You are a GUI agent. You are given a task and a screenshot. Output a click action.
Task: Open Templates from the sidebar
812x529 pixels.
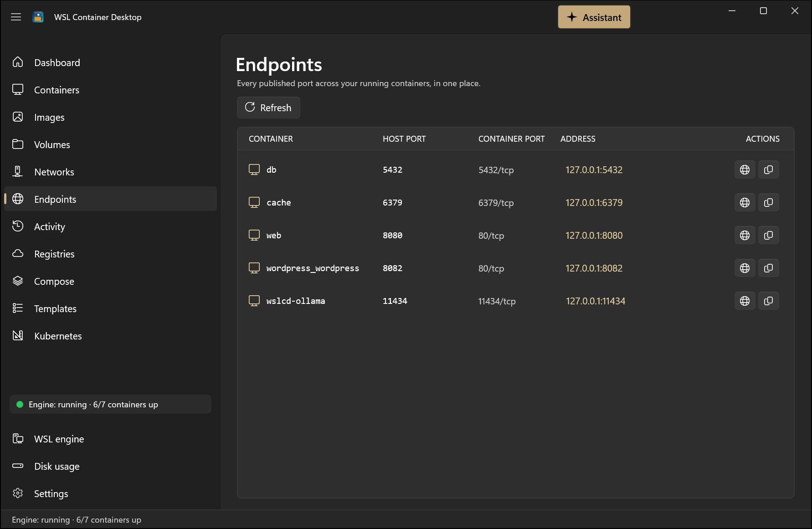tap(110, 308)
